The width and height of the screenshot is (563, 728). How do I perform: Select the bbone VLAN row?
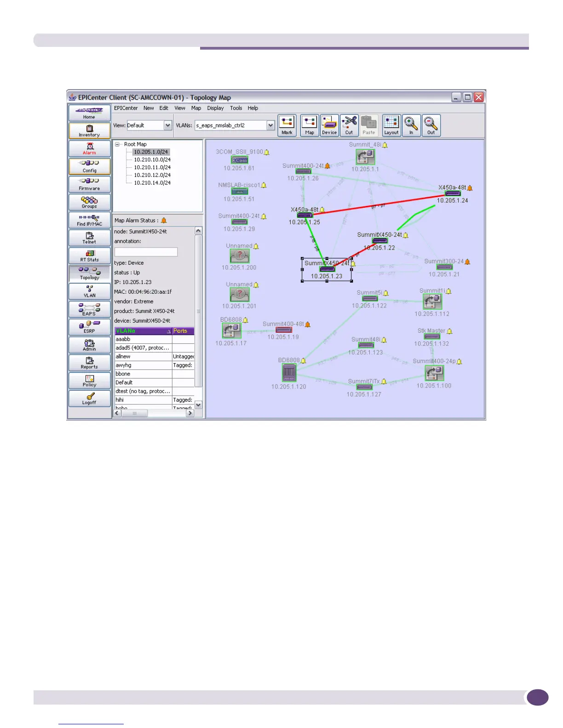click(155, 374)
